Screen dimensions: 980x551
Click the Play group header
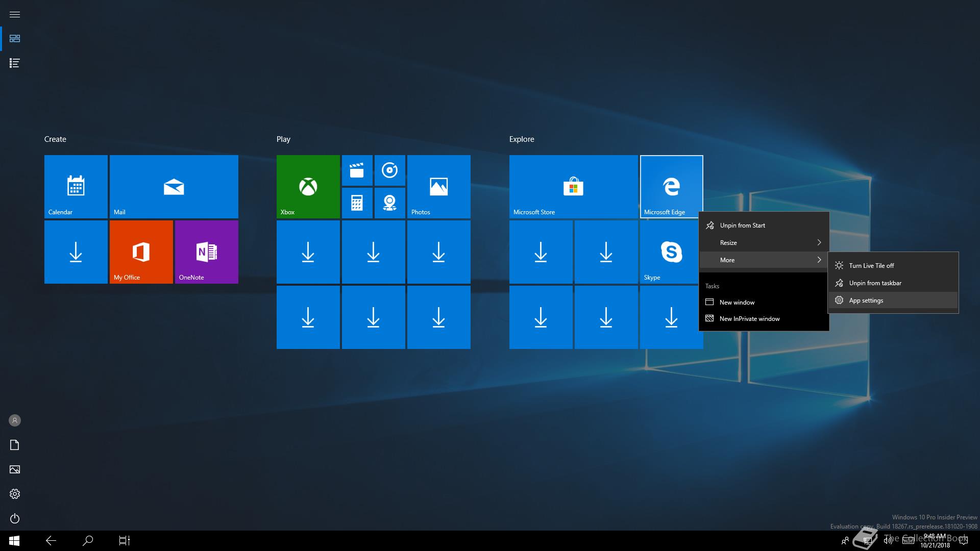pyautogui.click(x=283, y=139)
